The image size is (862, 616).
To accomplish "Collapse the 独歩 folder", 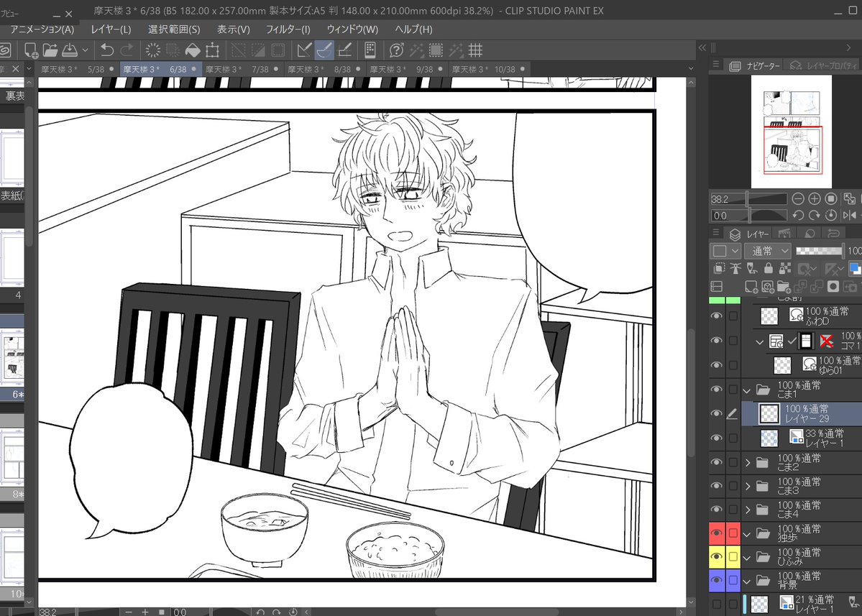I will 747,534.
